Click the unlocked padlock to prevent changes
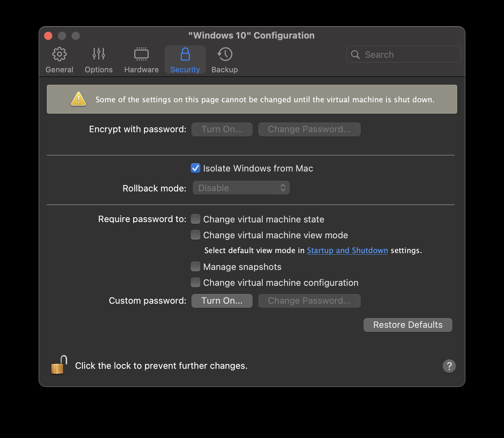 58,366
